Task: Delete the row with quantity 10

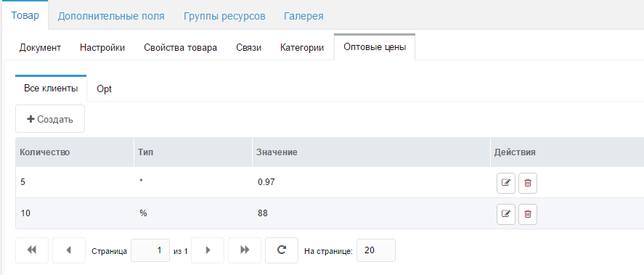Action: [528, 214]
